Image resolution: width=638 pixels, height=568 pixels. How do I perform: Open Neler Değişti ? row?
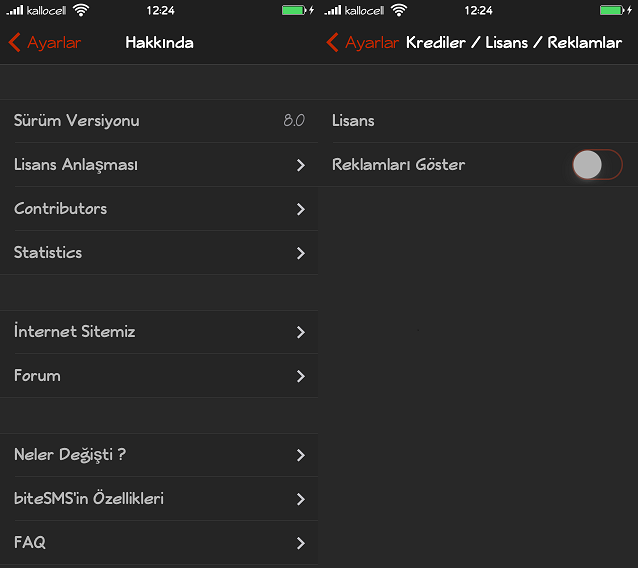(159, 454)
